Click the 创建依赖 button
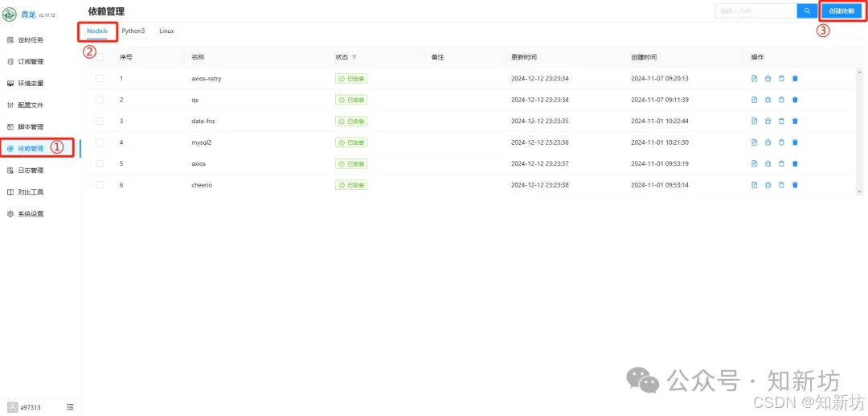 841,11
